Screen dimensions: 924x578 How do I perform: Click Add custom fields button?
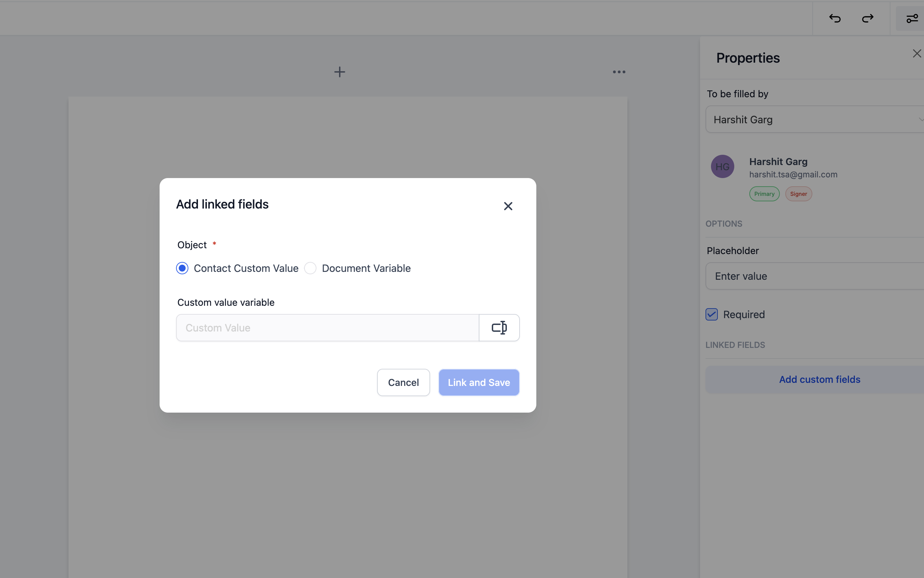point(819,380)
